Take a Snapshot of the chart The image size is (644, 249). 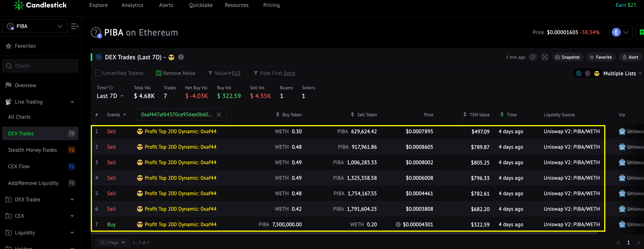coord(567,57)
